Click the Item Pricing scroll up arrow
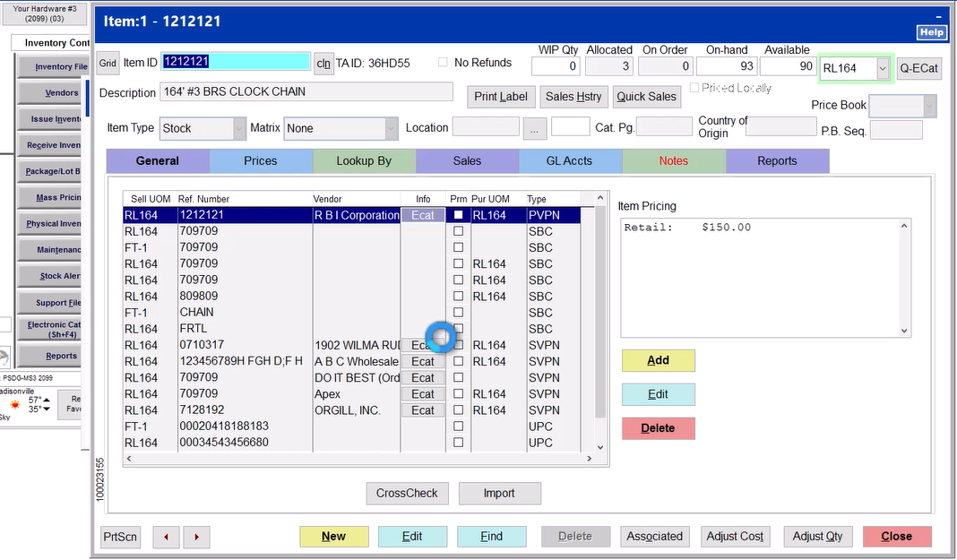 tap(904, 227)
